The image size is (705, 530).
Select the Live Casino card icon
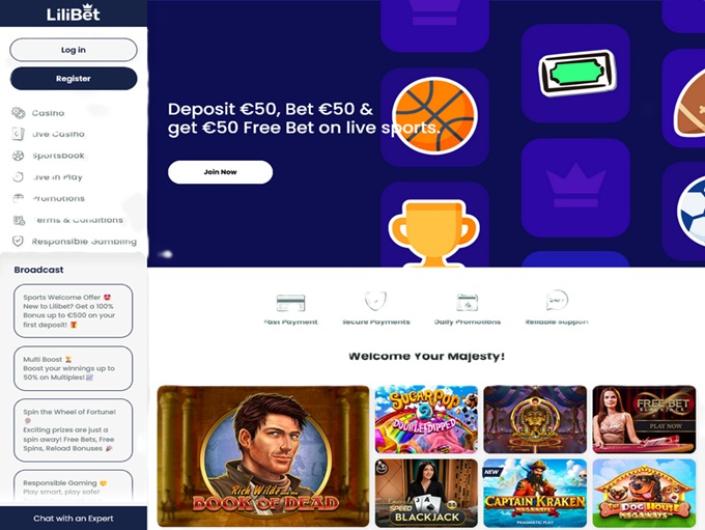click(x=18, y=134)
